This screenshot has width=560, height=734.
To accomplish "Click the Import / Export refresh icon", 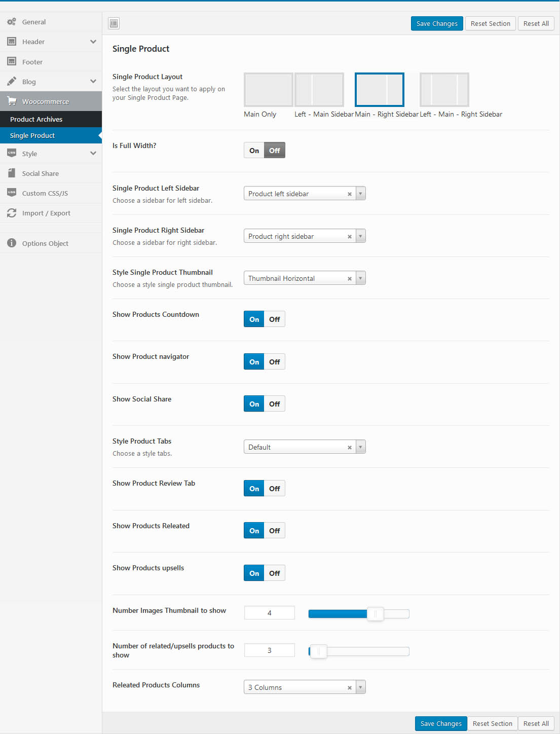I will click(x=12, y=213).
